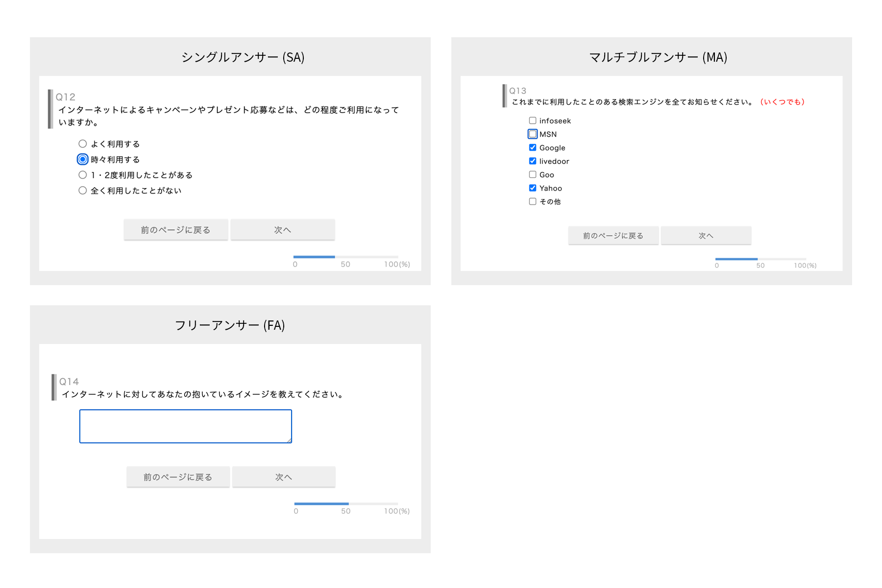Screen dimensions: 882x588
Task: Choose 1・2度利用したことがある radio option
Action: point(83,175)
